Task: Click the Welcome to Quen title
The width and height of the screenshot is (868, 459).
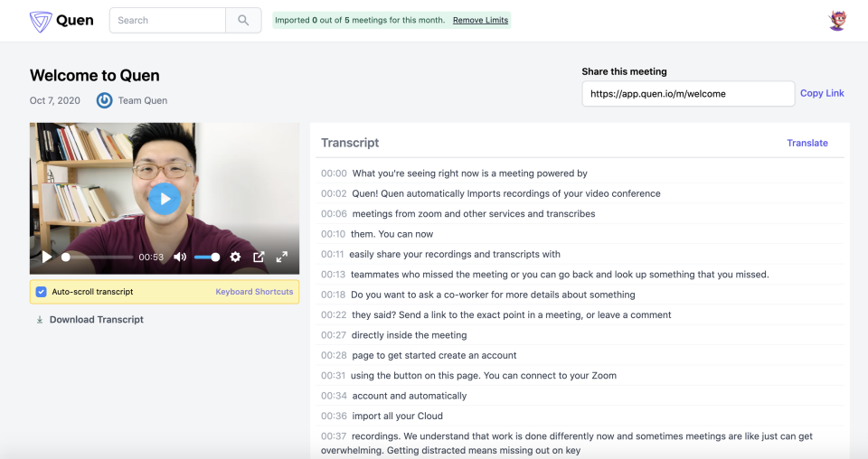Action: (95, 76)
